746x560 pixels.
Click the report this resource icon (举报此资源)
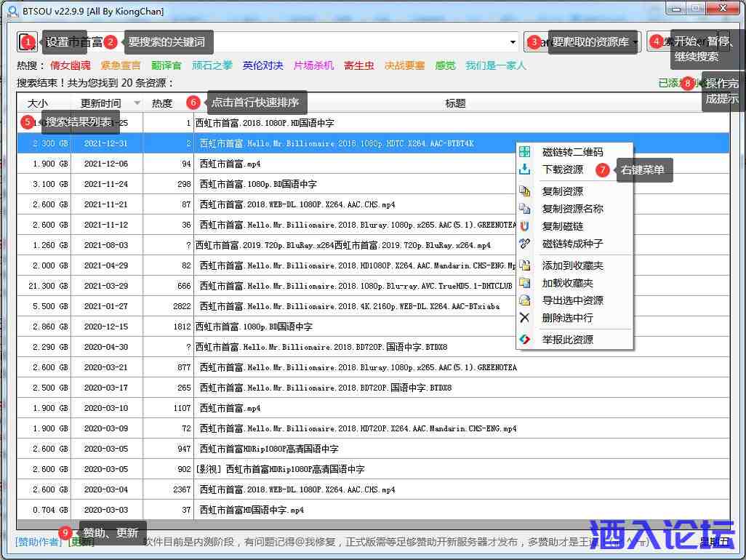coord(525,340)
